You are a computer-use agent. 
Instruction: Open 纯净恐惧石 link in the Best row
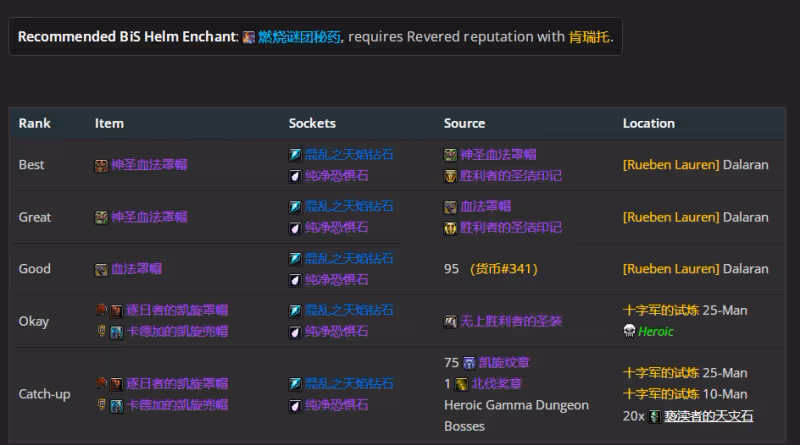336,176
